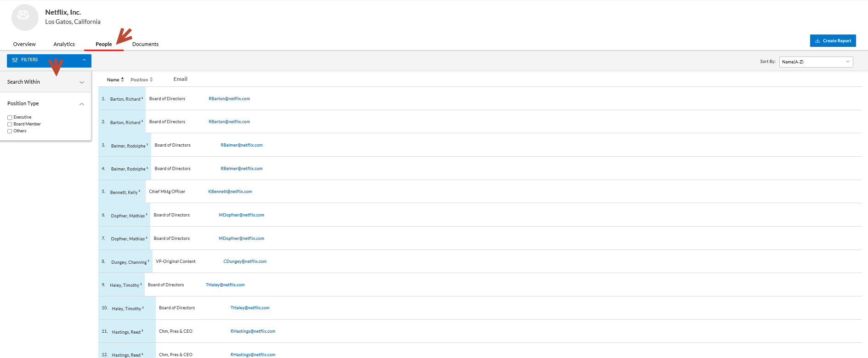This screenshot has height=358, width=868.
Task: Sort by Name column arrows
Action: [122, 80]
